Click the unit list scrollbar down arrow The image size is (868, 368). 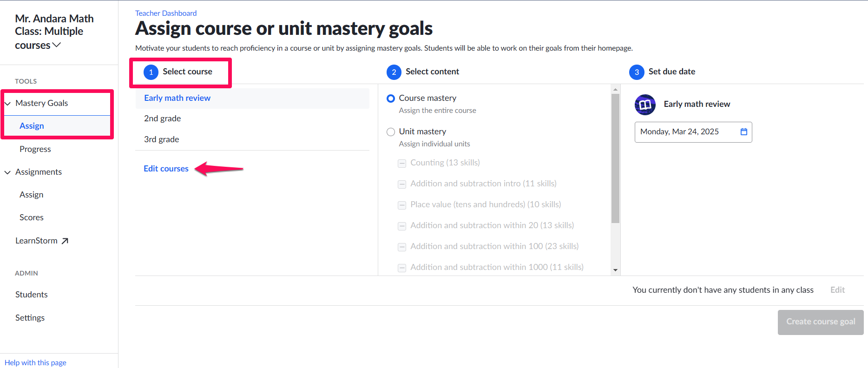tap(615, 270)
